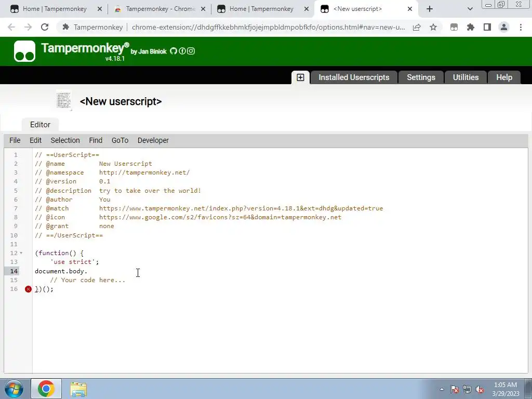The width and height of the screenshot is (532, 399).
Task: Click the Chrome icon in the taskbar
Action: [x=46, y=389]
